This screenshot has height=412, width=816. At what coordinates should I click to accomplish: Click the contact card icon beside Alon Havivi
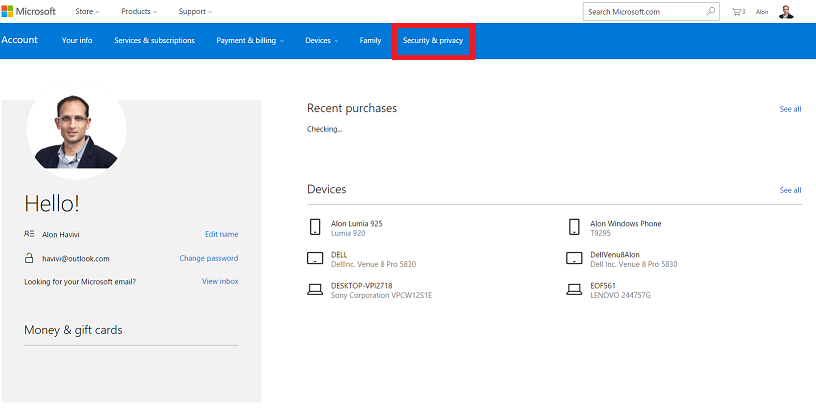tap(29, 234)
